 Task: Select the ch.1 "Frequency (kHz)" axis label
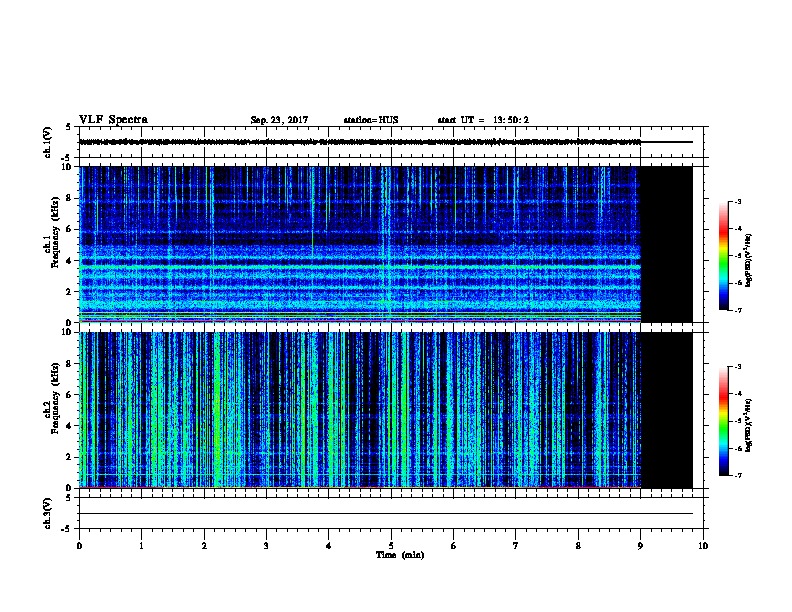click(55, 233)
